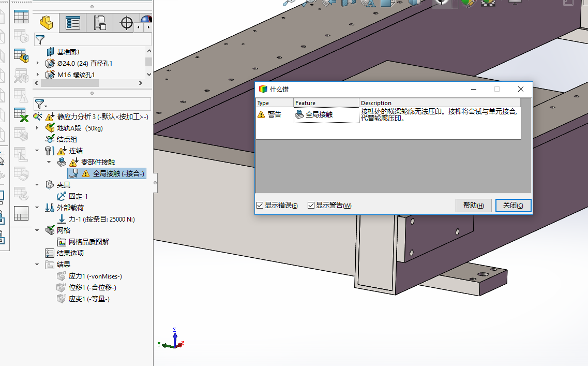Click the 结点组 node group icon
Viewport: 588px width, 366px height.
pos(50,139)
